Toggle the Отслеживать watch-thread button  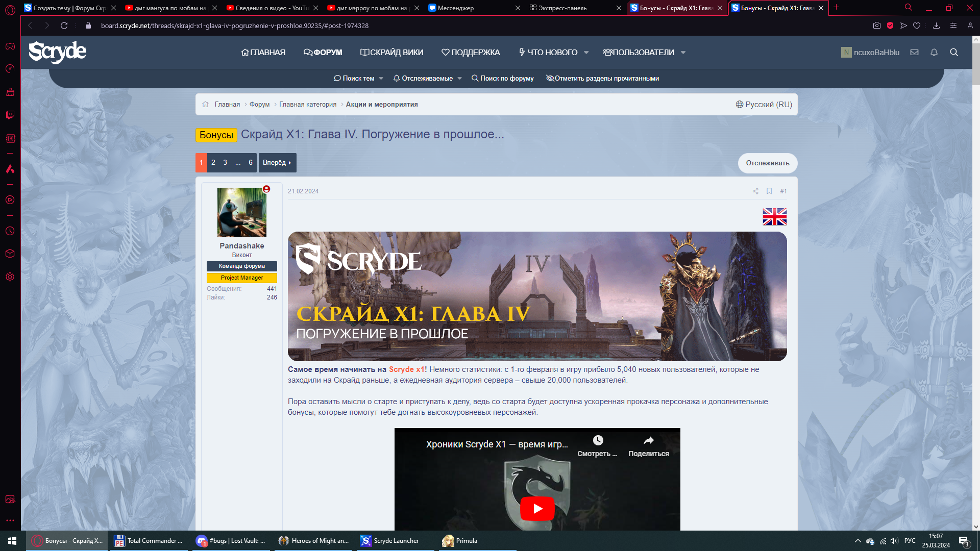pos(767,163)
